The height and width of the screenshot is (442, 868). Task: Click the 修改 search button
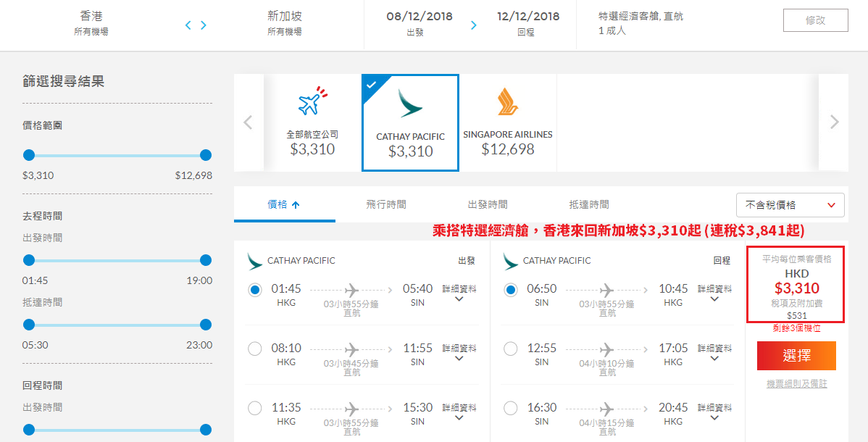(815, 20)
